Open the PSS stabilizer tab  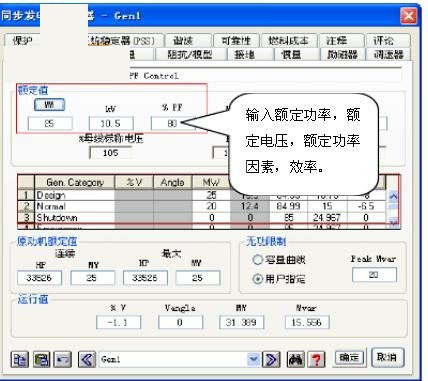click(x=126, y=41)
